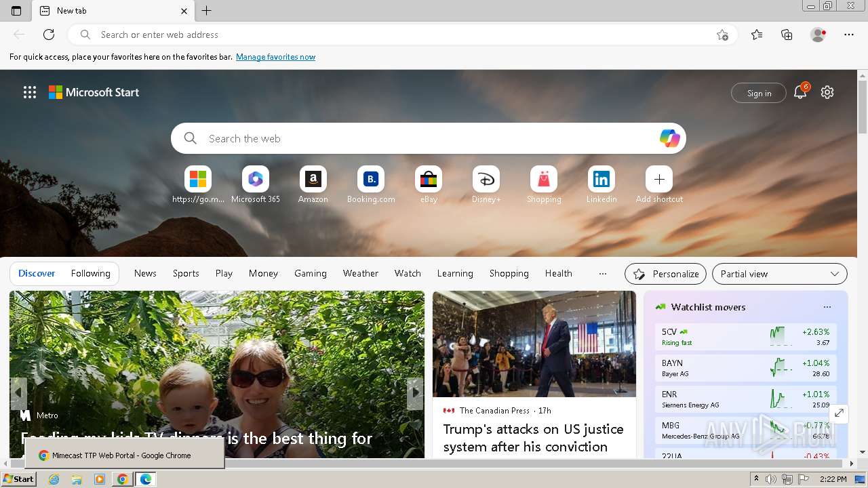Open the Gaming category
Viewport: 868px width, 488px height.
pyautogui.click(x=311, y=273)
